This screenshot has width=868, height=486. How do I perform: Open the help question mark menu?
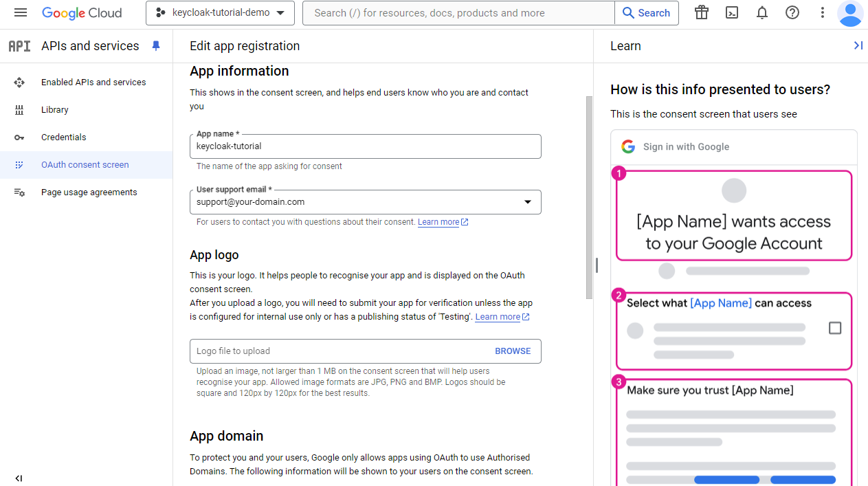point(792,13)
